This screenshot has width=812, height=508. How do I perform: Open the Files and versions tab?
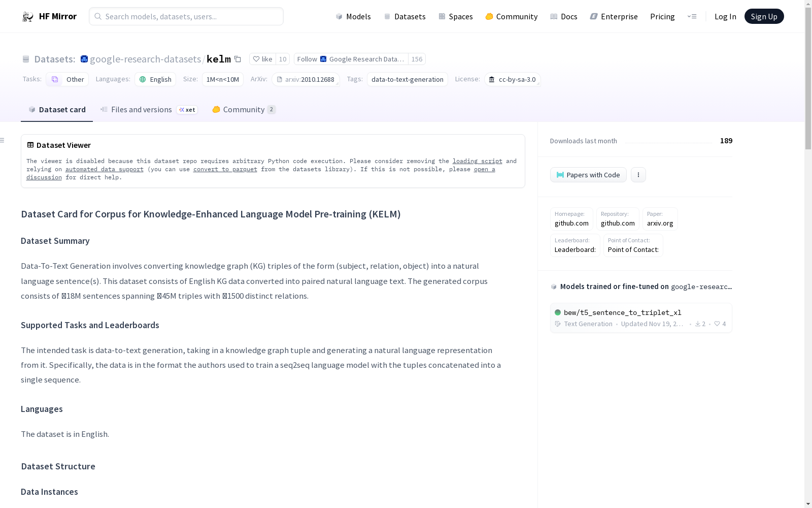[x=149, y=110]
